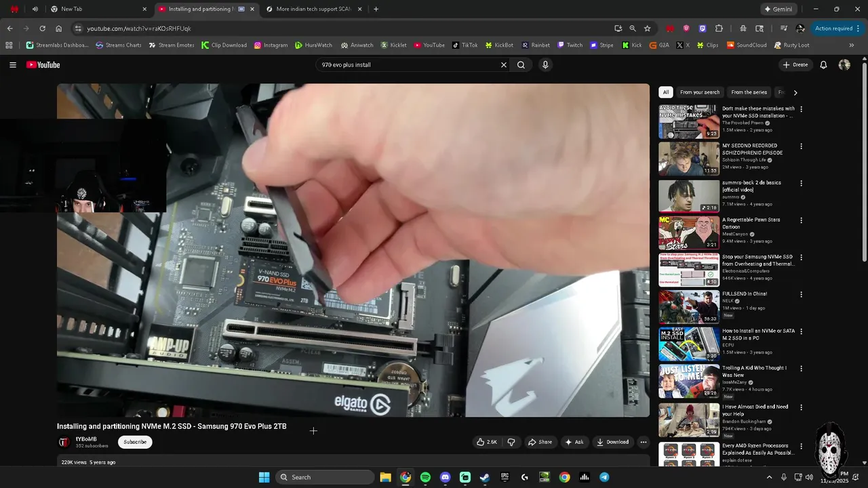Viewport: 868px width, 488px height.
Task: Open options for FULLSEND in China video
Action: (802, 294)
